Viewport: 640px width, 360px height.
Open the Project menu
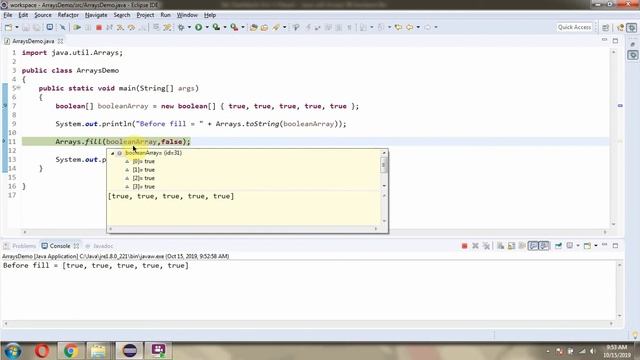[145, 15]
